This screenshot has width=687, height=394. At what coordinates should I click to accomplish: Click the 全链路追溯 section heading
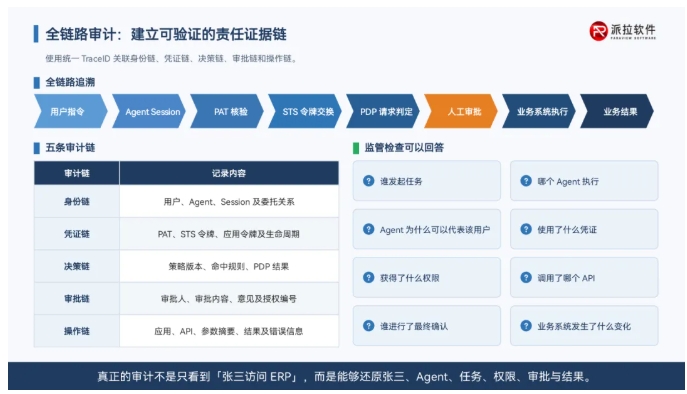coord(70,82)
